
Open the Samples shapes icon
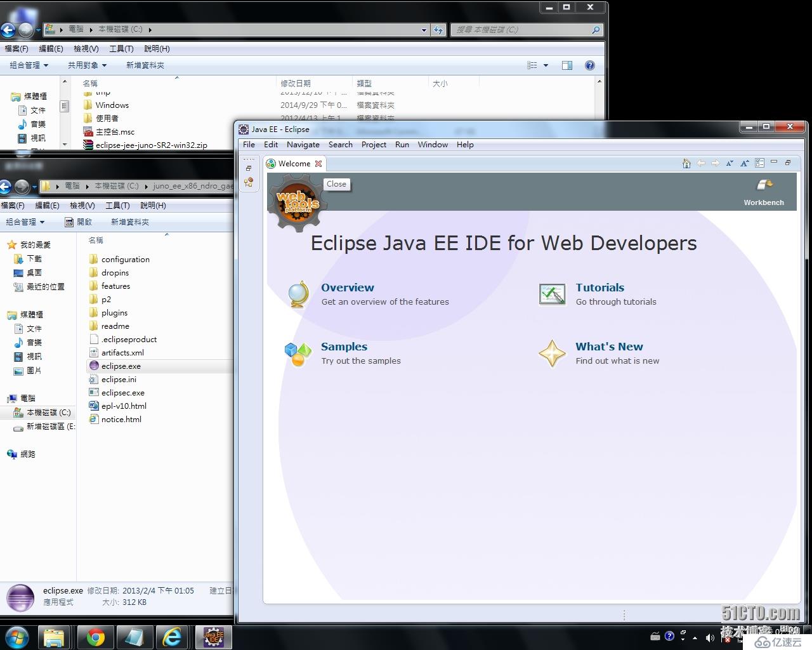point(298,354)
